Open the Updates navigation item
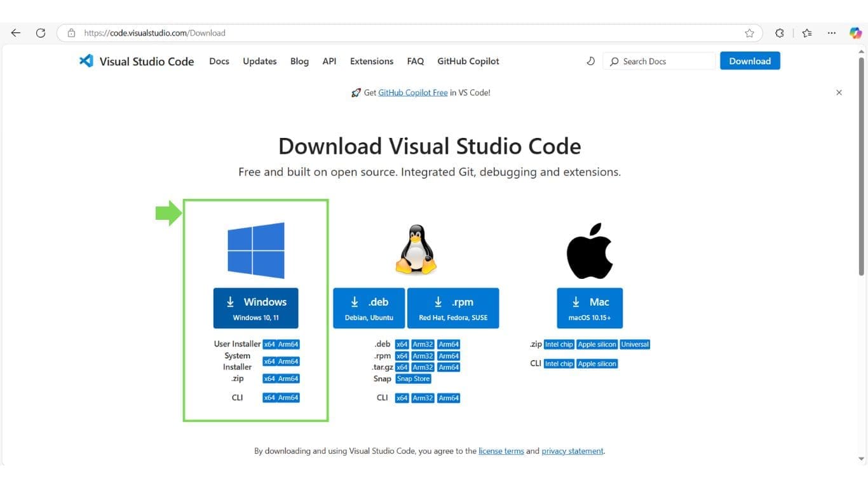Viewport: 868px width, 488px height. [x=260, y=61]
